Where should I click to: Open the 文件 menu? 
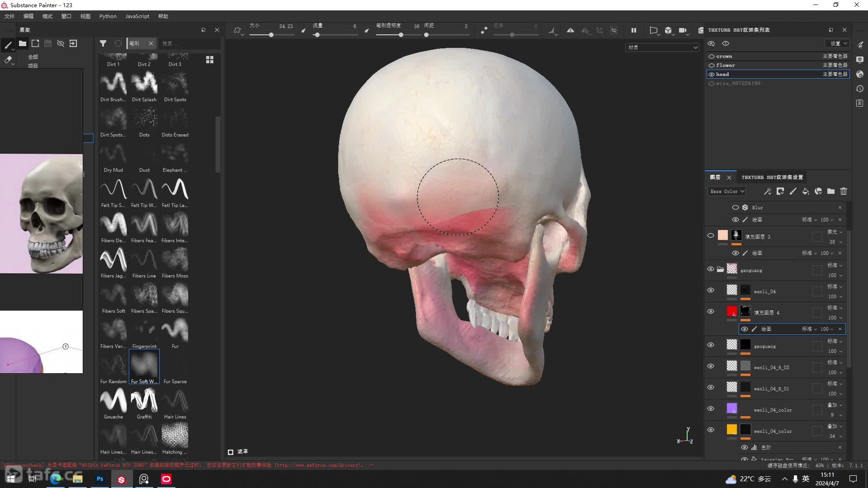(x=9, y=16)
